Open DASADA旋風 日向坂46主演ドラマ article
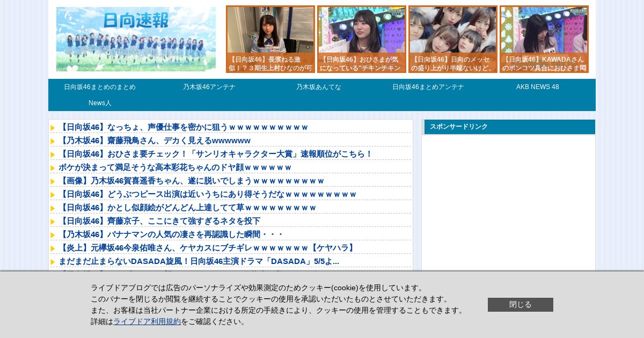Image resolution: width=644 pixels, height=338 pixels. [x=199, y=261]
